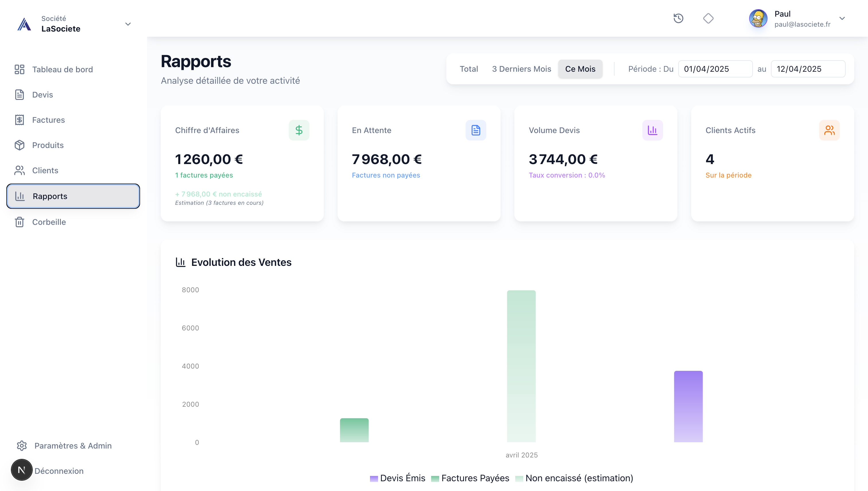Screen dimensions: 868x491
Task: Click the Factures non payées label
Action: 386,175
